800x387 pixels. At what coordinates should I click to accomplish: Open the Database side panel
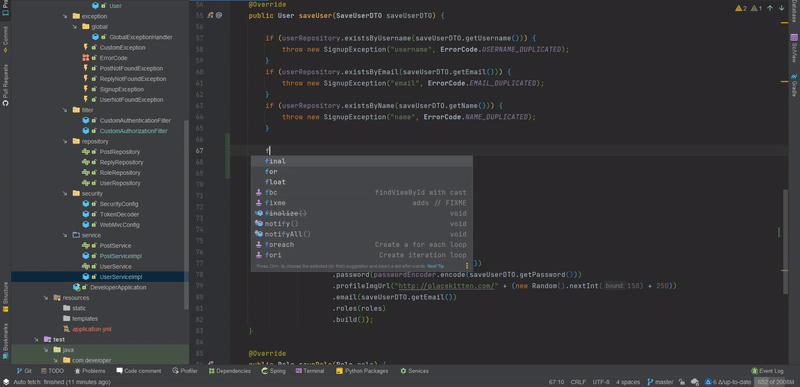(x=794, y=10)
